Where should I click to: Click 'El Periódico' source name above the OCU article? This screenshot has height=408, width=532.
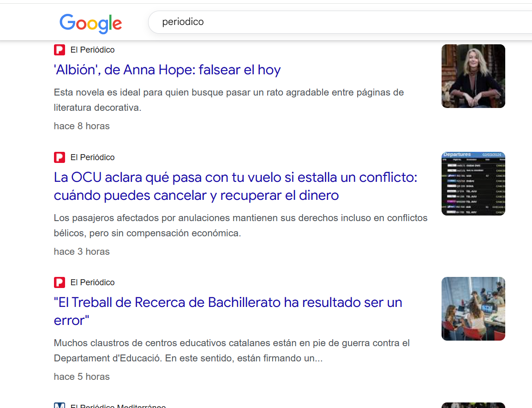pos(93,157)
